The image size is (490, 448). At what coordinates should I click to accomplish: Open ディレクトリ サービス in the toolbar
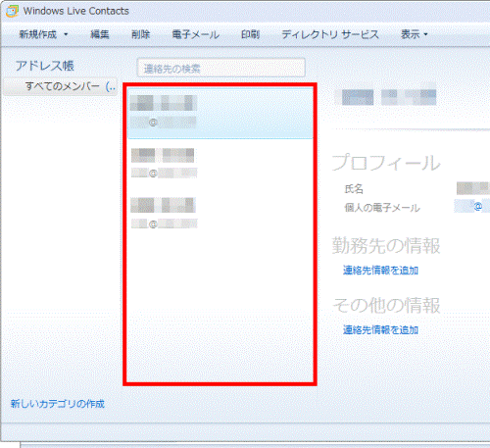330,34
